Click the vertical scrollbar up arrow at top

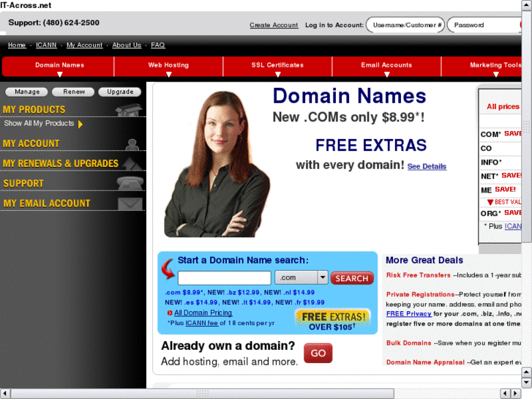coord(527,5)
